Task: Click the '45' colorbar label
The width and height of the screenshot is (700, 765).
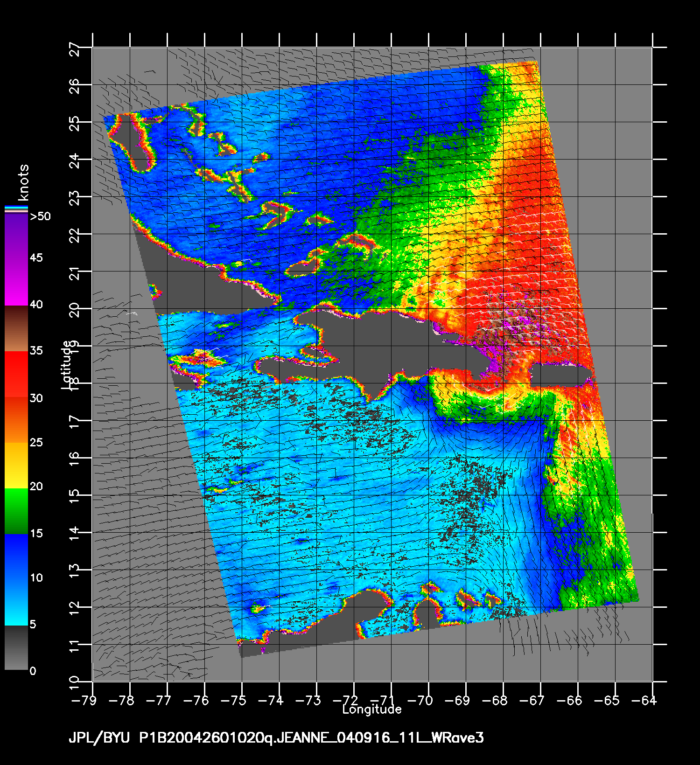Action: tap(36, 258)
